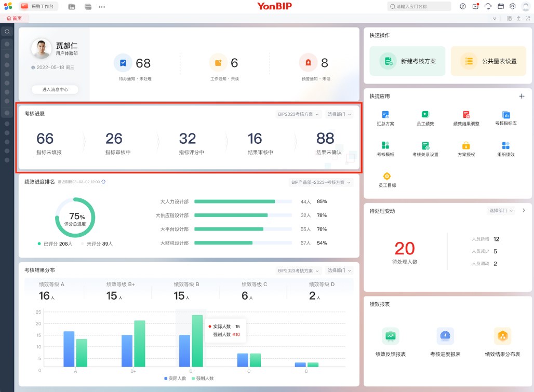This screenshot has height=392, width=534.
Task: Open the 组织绩效 quick app
Action: pyautogui.click(x=506, y=149)
